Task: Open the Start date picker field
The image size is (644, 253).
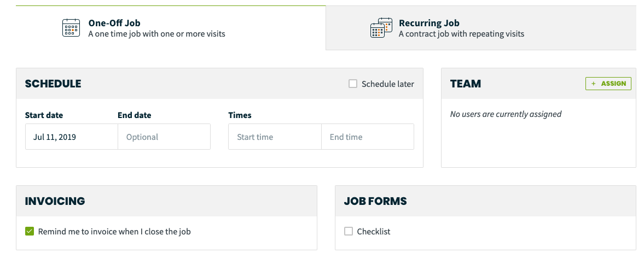Action: (72, 137)
